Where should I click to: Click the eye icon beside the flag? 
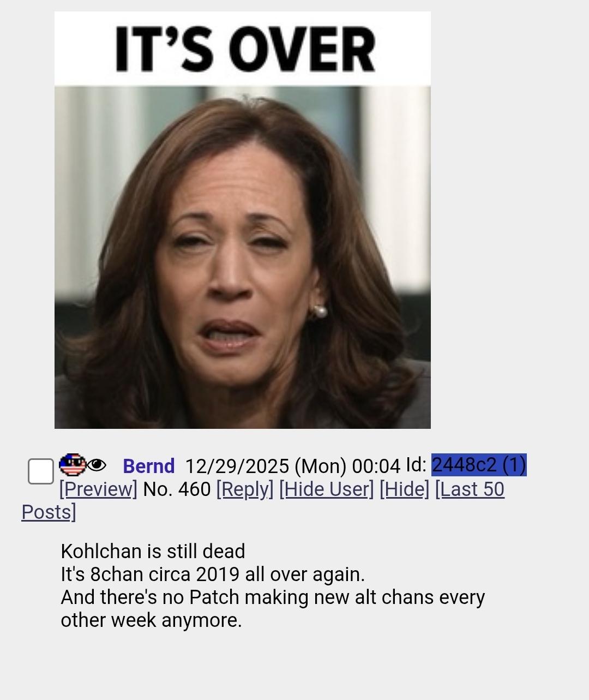(97, 465)
